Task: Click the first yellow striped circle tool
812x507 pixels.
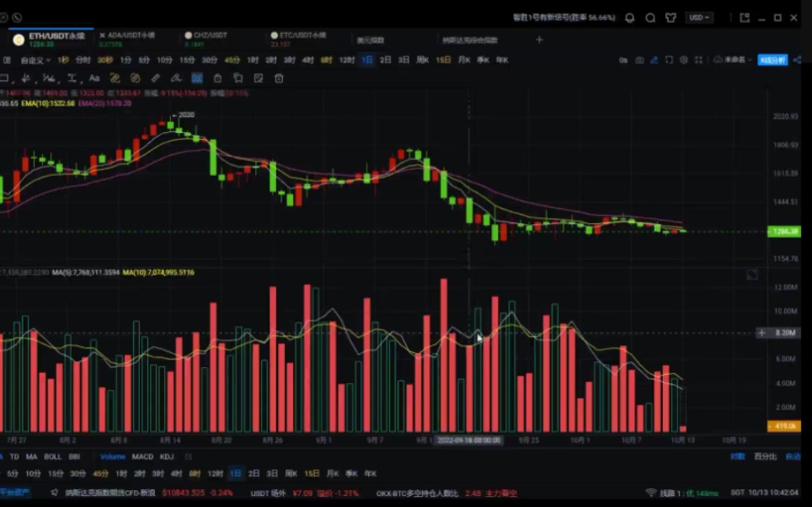Action: (x=115, y=78)
